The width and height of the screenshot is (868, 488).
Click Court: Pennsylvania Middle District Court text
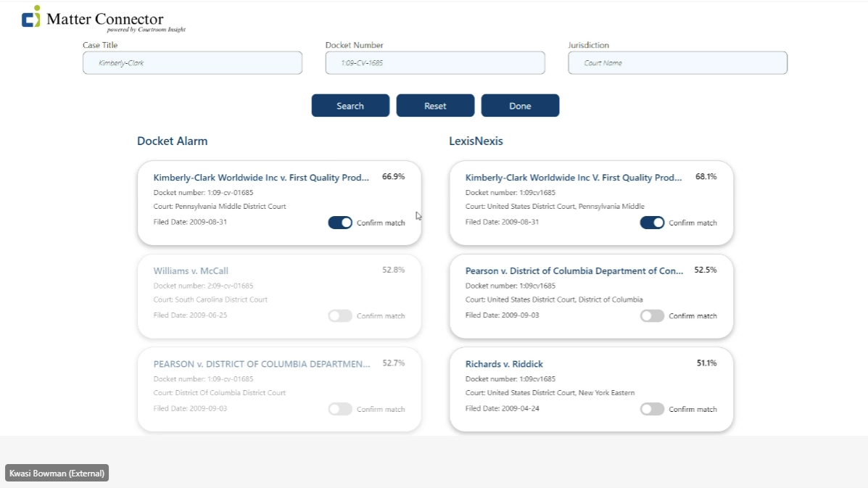[x=220, y=207]
